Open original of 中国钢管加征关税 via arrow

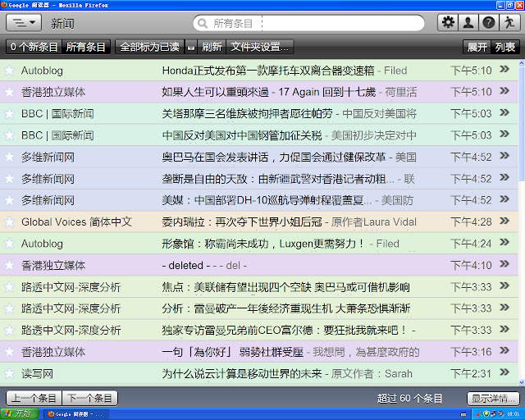504,135
